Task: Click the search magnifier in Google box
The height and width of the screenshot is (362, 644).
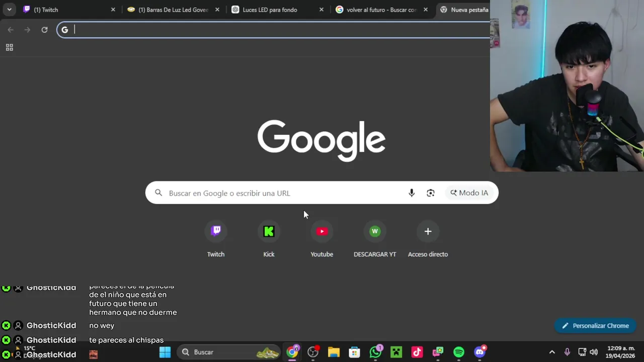Action: (158, 193)
